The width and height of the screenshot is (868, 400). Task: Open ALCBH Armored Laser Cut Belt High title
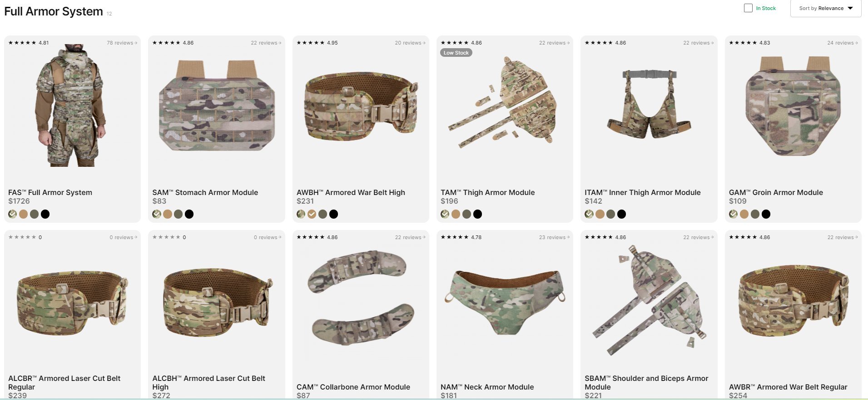pyautogui.click(x=208, y=382)
